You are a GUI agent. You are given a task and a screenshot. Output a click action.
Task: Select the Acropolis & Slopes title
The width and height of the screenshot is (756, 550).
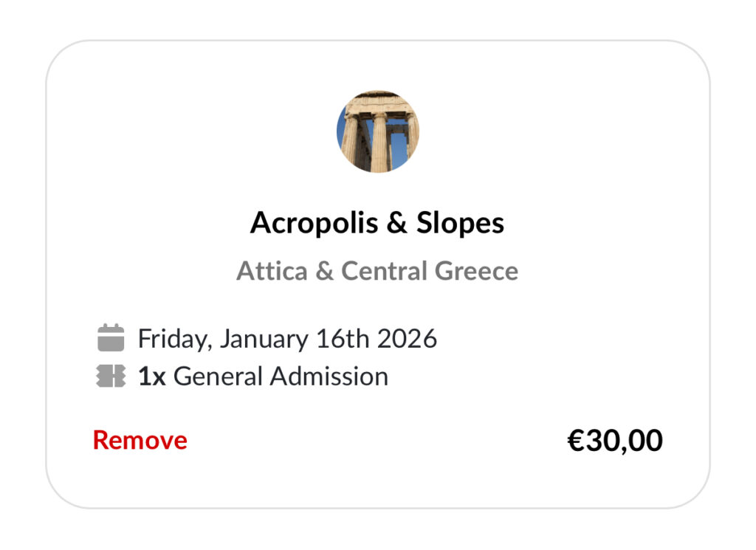(377, 223)
